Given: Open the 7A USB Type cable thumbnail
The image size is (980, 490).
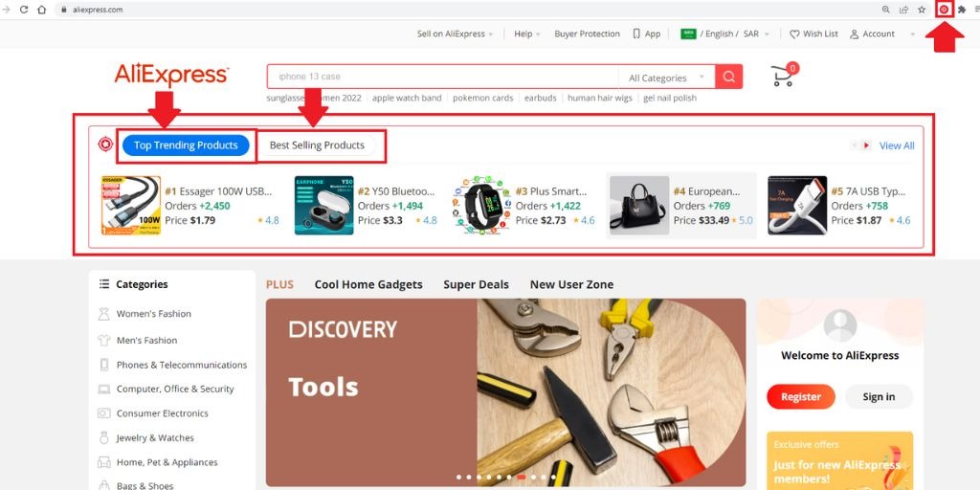Looking at the screenshot, I should coord(797,205).
